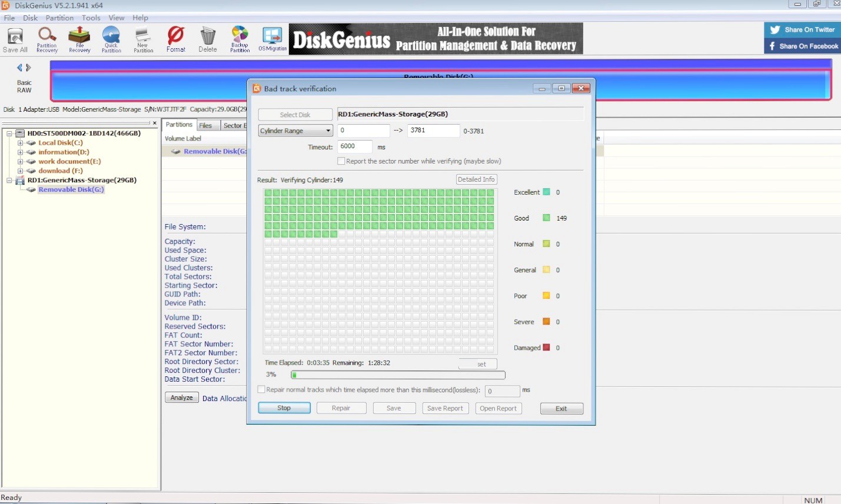Click the Delete trash icon

(208, 40)
